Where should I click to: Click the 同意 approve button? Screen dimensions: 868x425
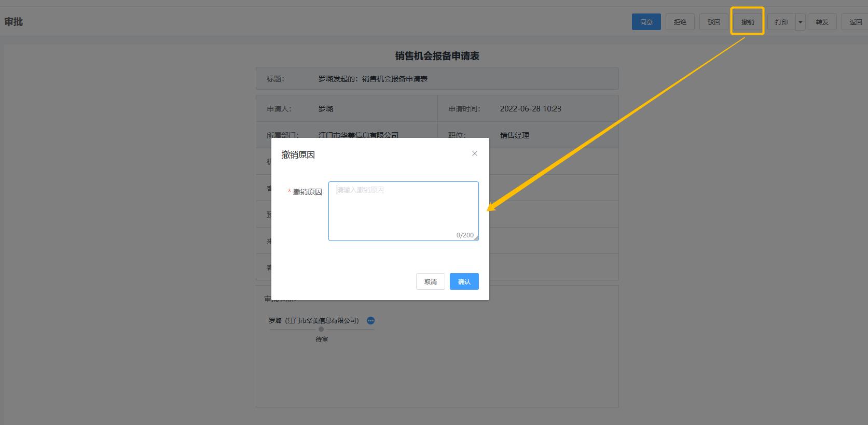pos(646,22)
